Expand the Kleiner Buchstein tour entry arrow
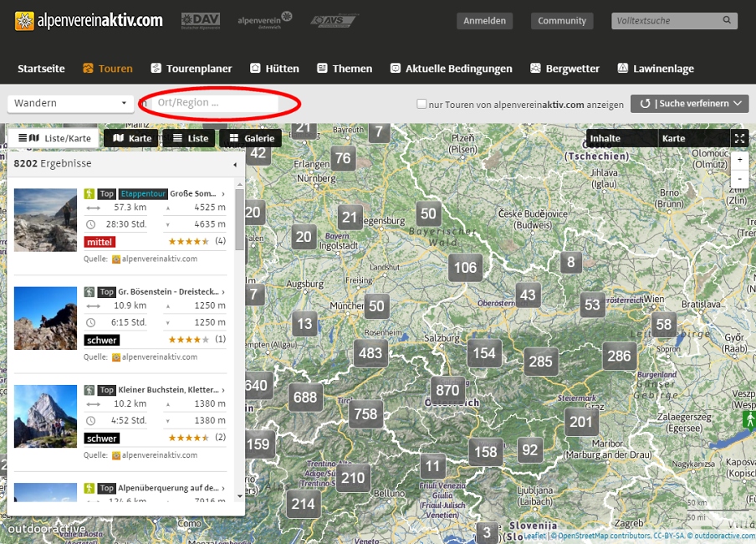 click(222, 390)
